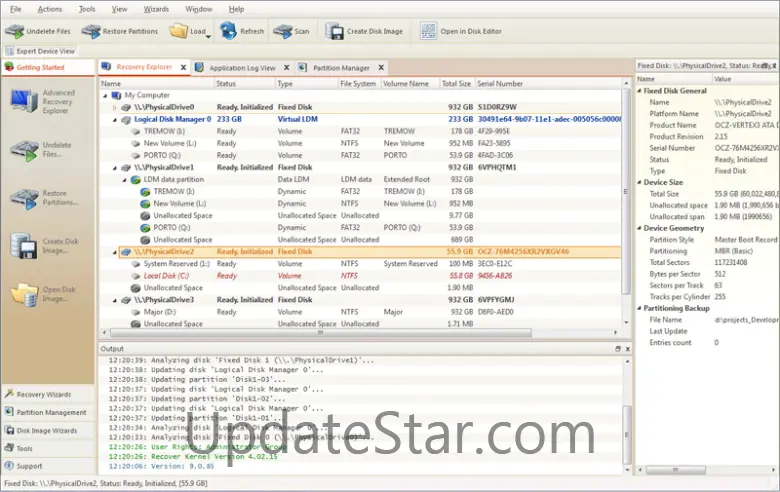Collapse the \\.\PhysicalDrive2 tree node

point(114,252)
